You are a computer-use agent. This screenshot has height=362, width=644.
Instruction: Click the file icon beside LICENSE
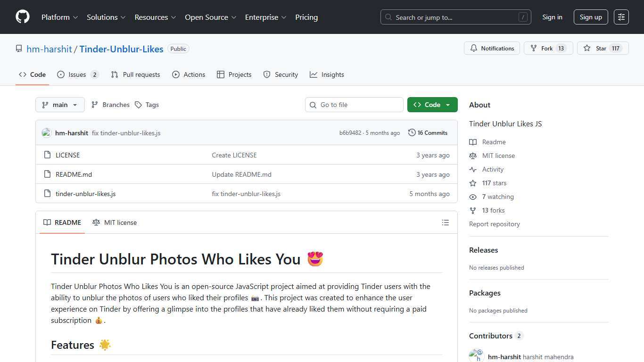(x=47, y=155)
